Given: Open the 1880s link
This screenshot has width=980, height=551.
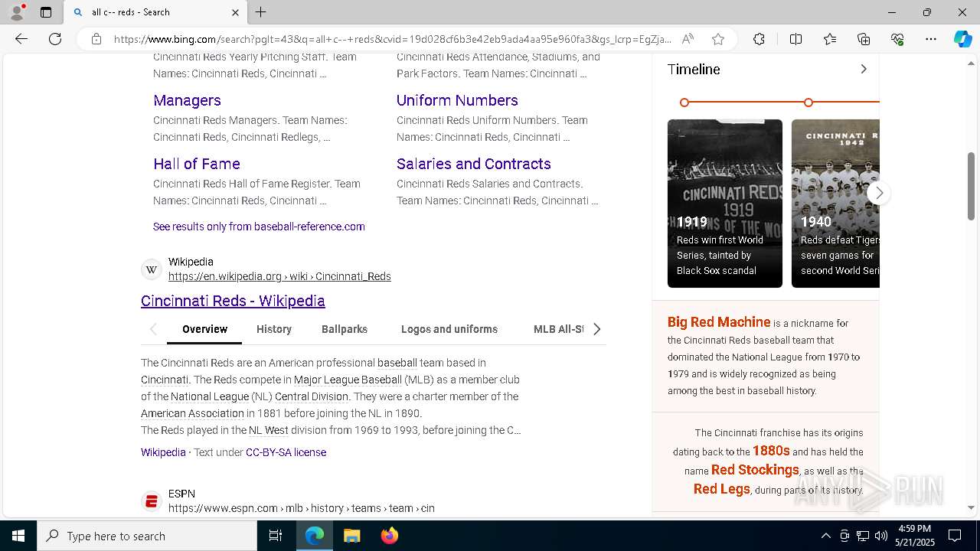Looking at the screenshot, I should pos(771,451).
